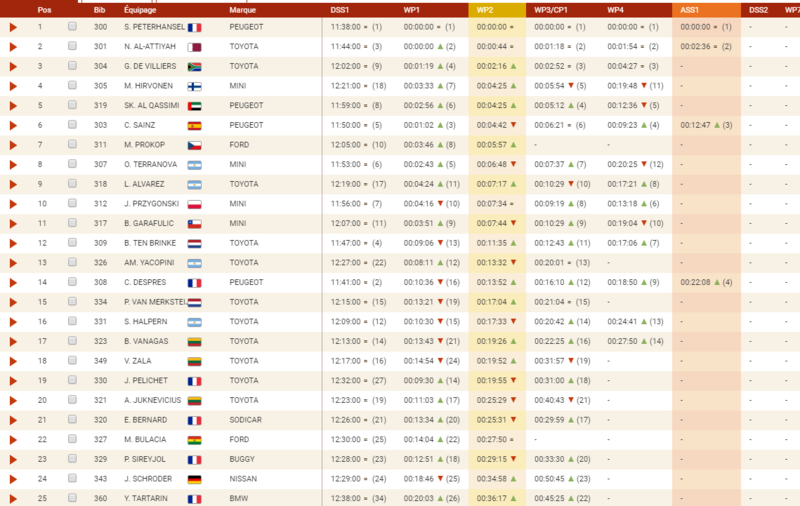This screenshot has width=800, height=506.
Task: Sort by the Bib column header
Action: (x=99, y=10)
